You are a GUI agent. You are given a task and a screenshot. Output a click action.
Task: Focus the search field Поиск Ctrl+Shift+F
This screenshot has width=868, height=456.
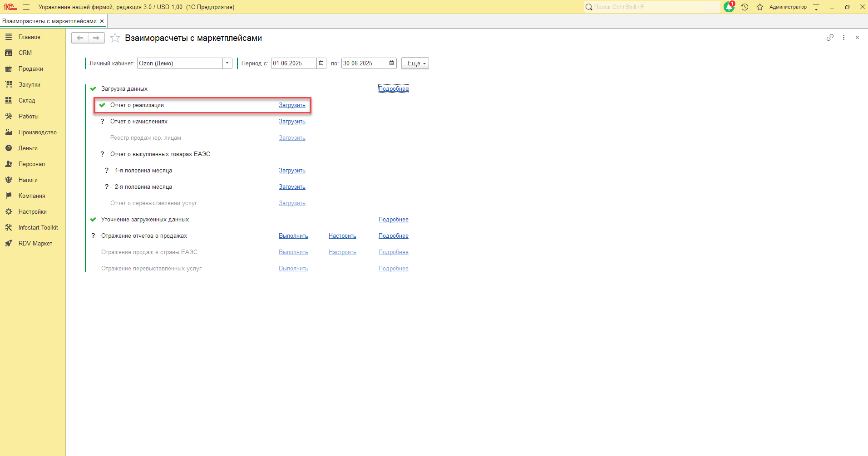click(652, 7)
